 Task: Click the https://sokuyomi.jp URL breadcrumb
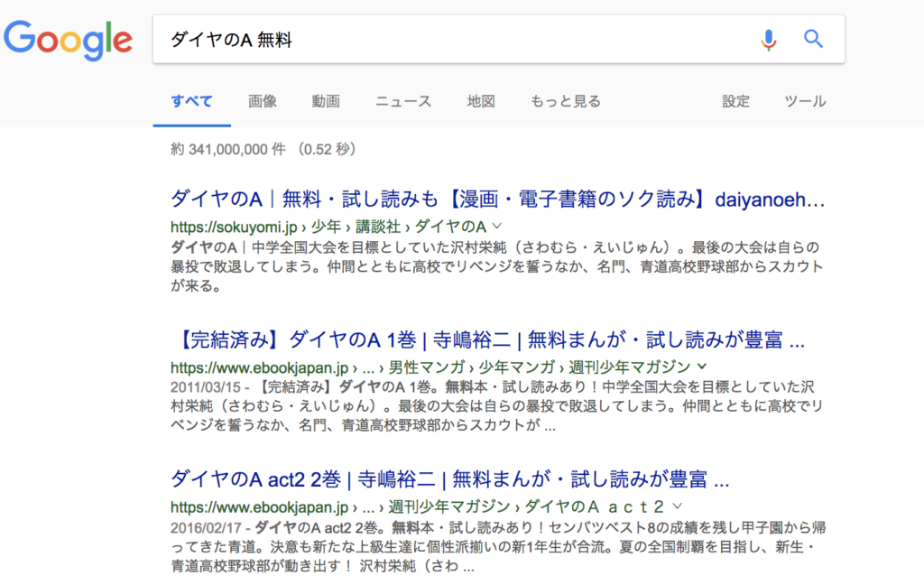click(x=328, y=227)
